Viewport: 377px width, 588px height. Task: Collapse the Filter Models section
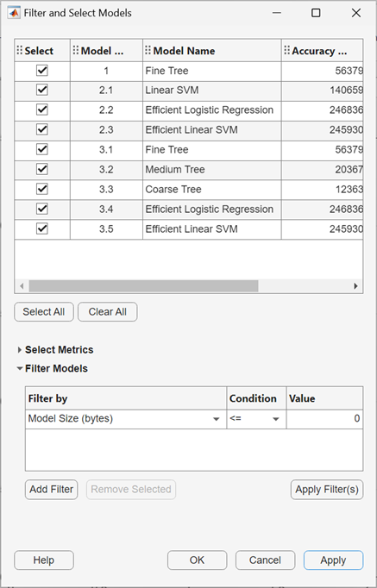pos(20,369)
